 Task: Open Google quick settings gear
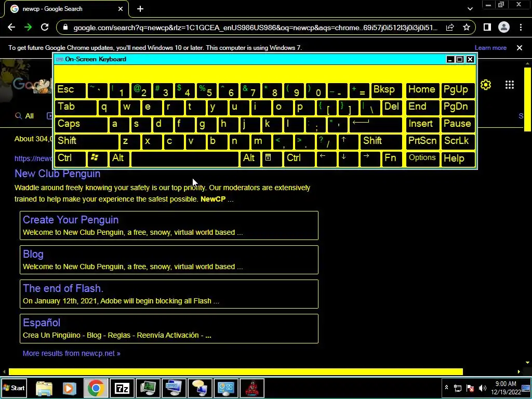pos(486,85)
